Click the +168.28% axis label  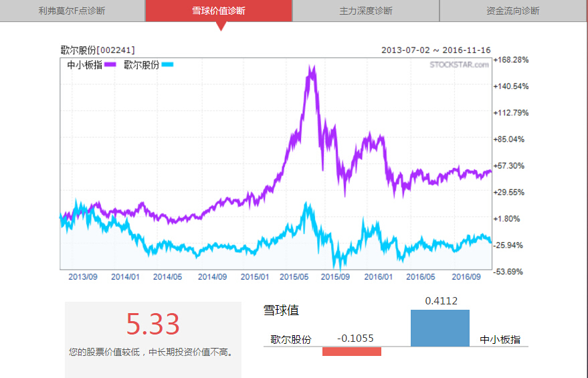coord(511,60)
